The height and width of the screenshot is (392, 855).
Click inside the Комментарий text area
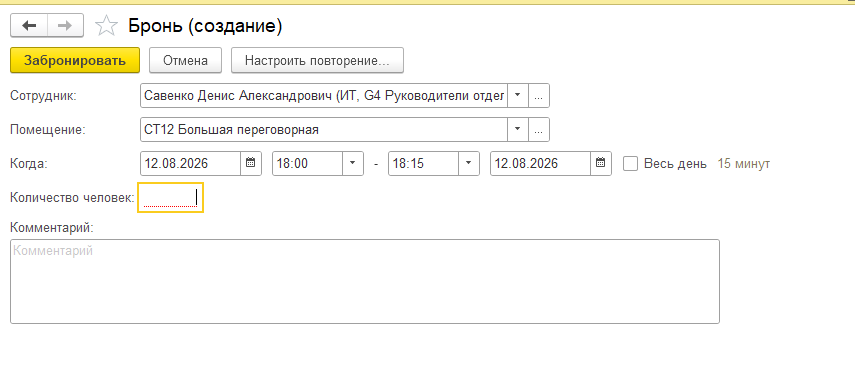click(365, 281)
